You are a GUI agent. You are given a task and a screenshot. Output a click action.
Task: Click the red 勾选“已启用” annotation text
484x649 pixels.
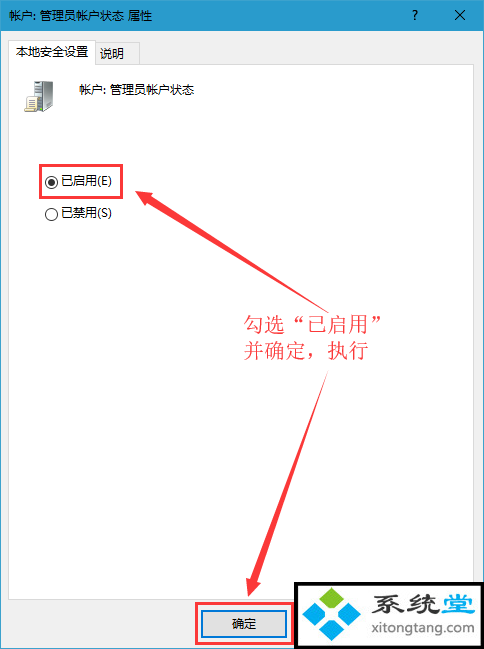(x=312, y=324)
